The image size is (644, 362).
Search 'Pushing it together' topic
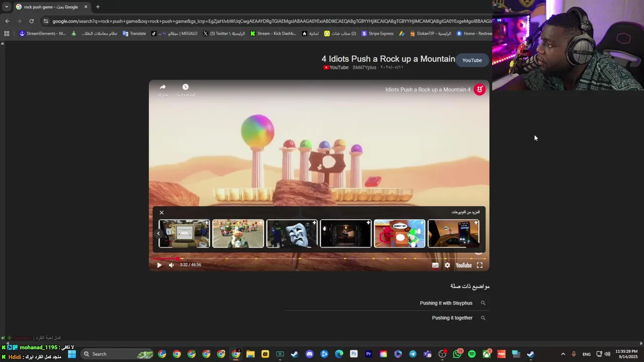click(x=452, y=318)
